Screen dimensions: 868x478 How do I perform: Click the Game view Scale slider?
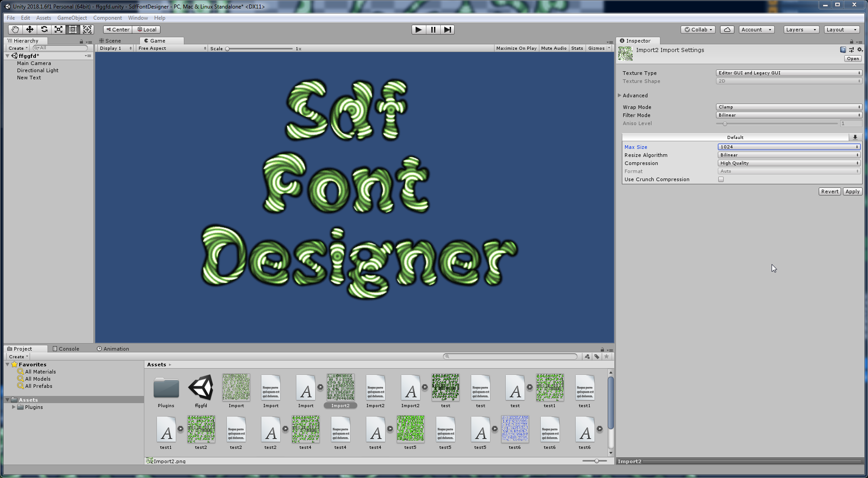[259, 48]
